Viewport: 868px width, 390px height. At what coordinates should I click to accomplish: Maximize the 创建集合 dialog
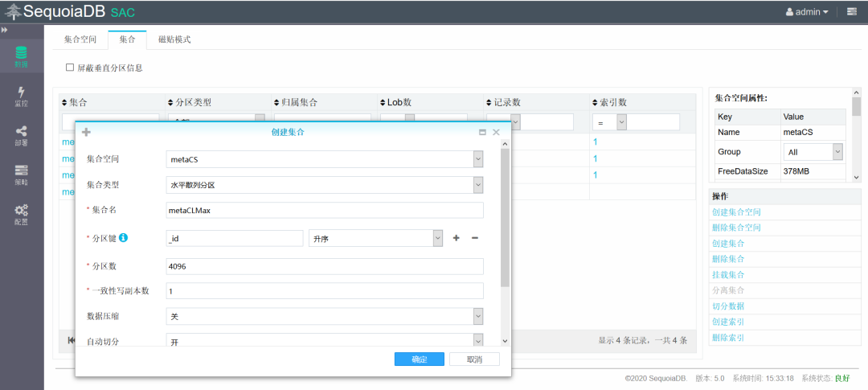(482, 133)
